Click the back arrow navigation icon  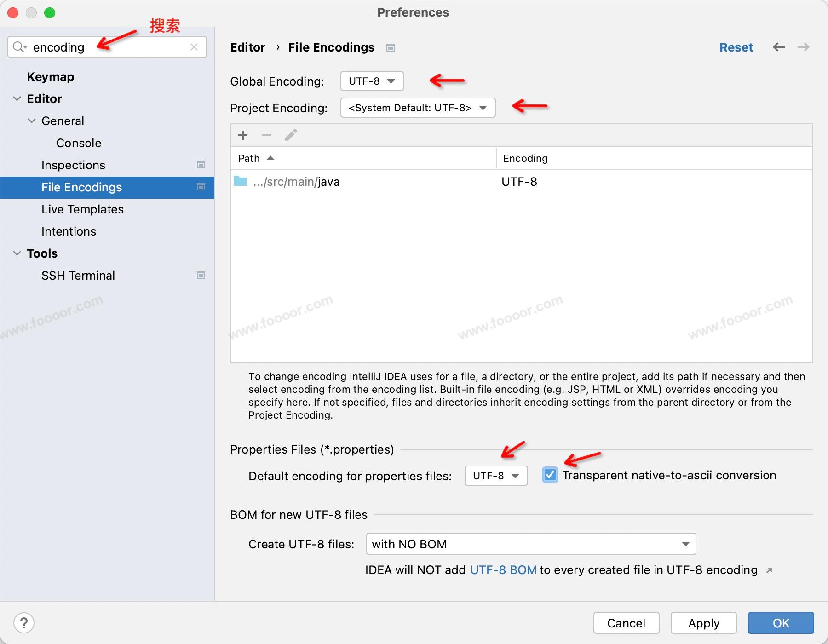[779, 47]
